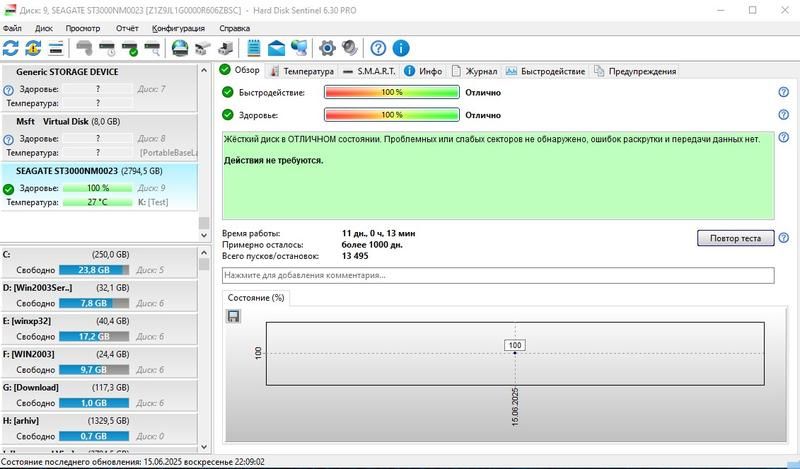
Task: Click the disk with green checkmark icon
Action: pyautogui.click(x=130, y=48)
